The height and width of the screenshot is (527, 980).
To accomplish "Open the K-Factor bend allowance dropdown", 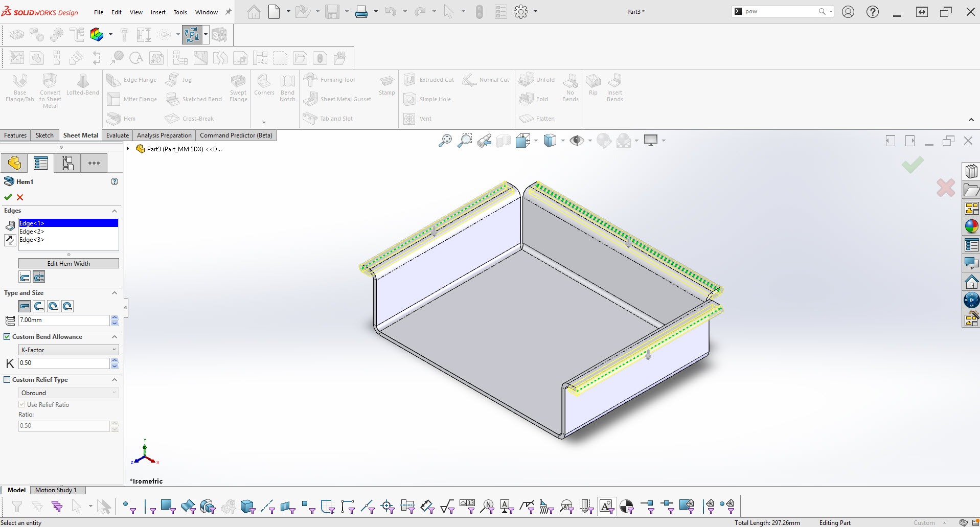I will pos(68,350).
